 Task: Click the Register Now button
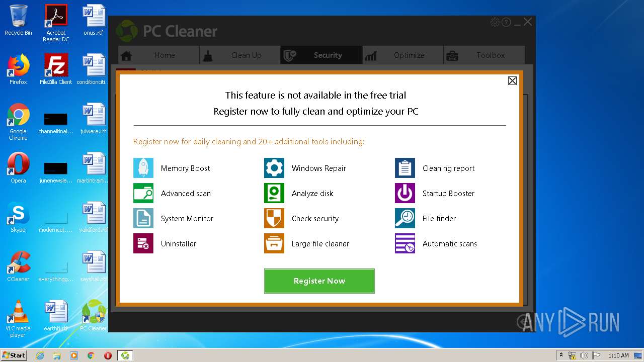(319, 281)
